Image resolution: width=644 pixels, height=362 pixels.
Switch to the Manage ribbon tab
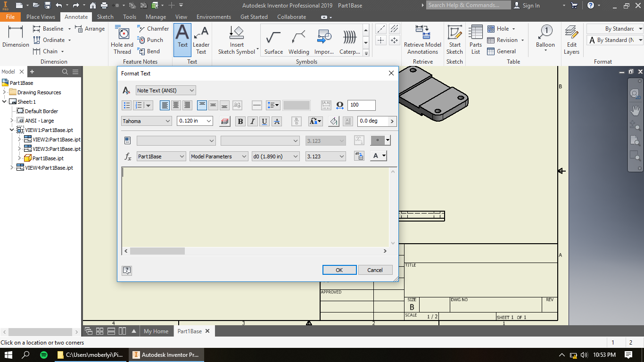(156, 17)
